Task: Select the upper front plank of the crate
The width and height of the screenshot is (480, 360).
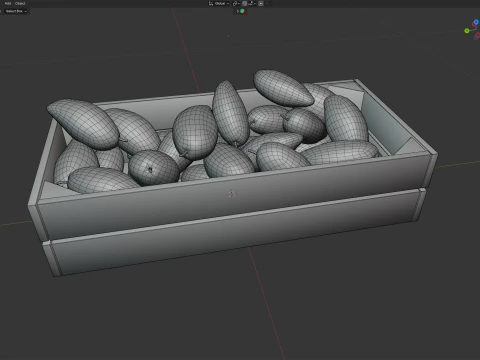Action: click(x=233, y=192)
